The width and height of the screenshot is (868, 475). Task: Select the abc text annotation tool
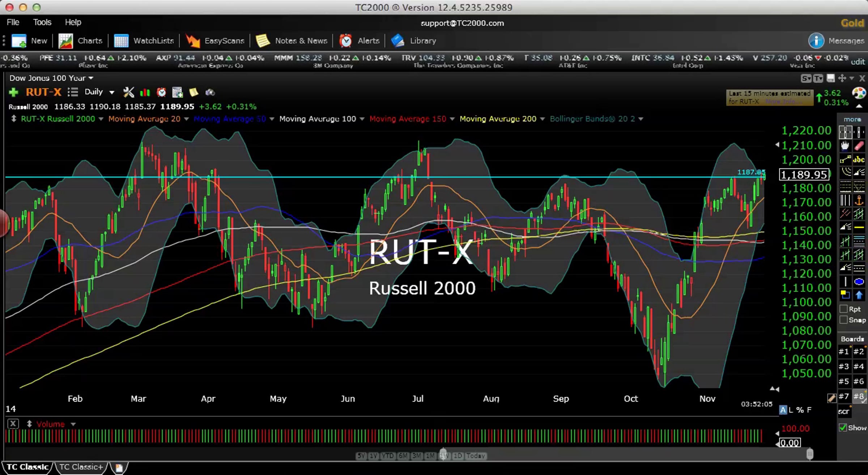click(859, 159)
